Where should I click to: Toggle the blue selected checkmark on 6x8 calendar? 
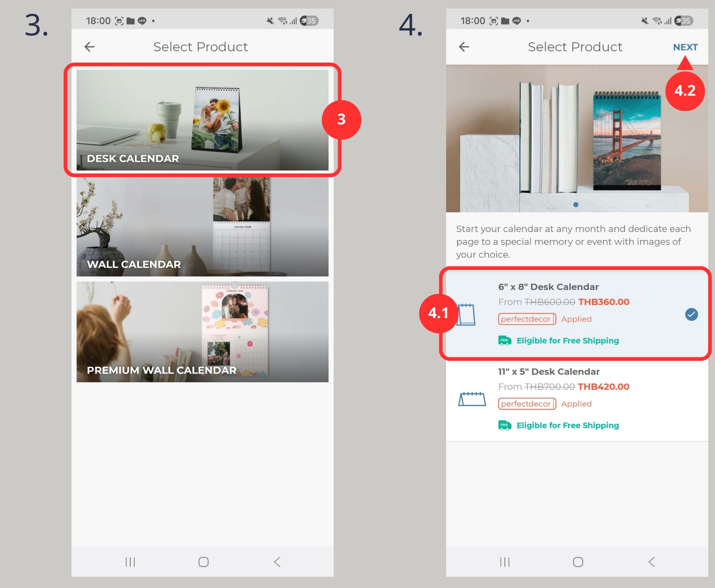click(691, 314)
